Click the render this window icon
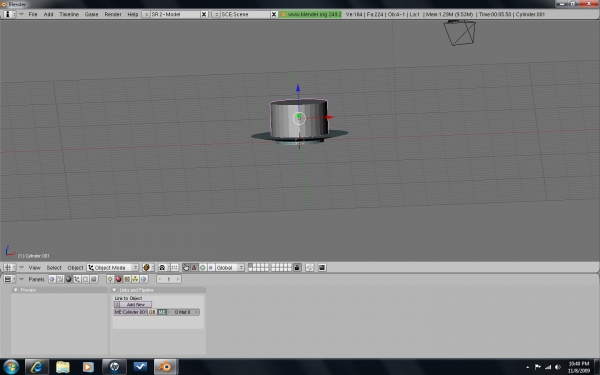This screenshot has height=375, width=600. [x=322, y=267]
